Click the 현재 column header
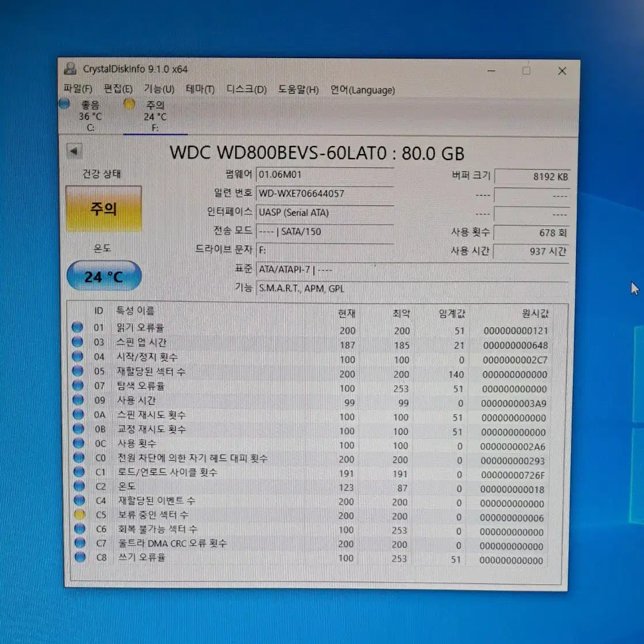This screenshot has height=644, width=644. [347, 313]
